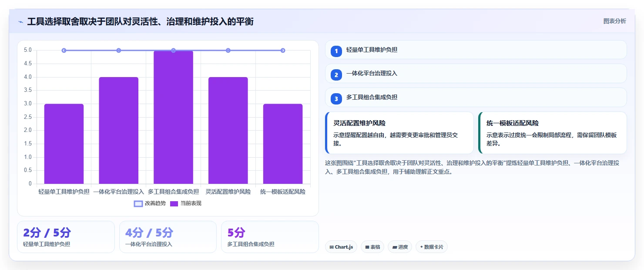The image size is (644, 270).
Task: Click the 图表分析 label in header
Action: (614, 21)
